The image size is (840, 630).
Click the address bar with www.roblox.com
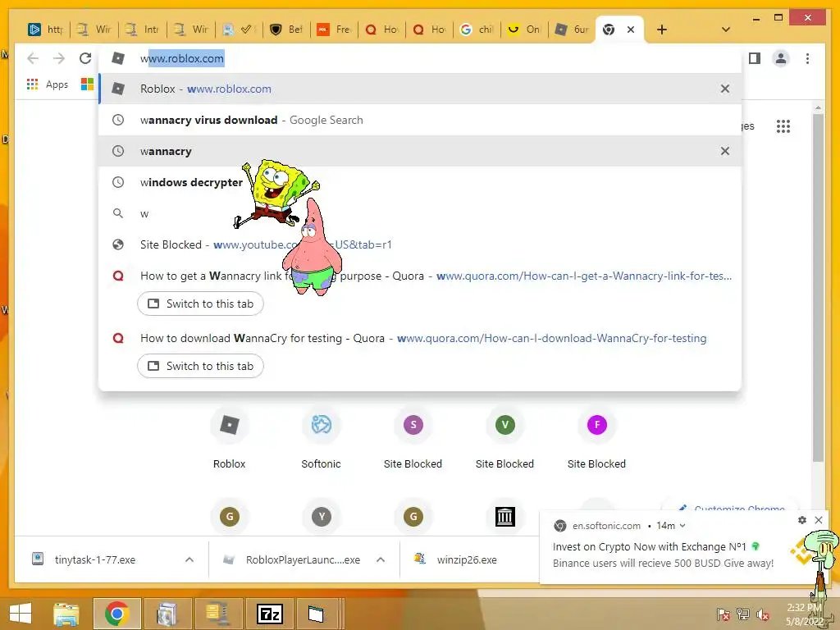click(x=421, y=58)
